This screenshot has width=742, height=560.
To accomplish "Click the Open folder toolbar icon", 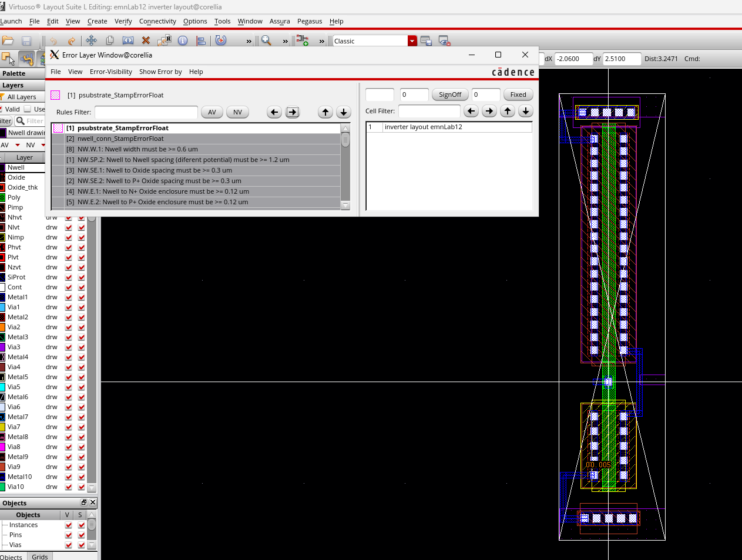I will pyautogui.click(x=8, y=41).
